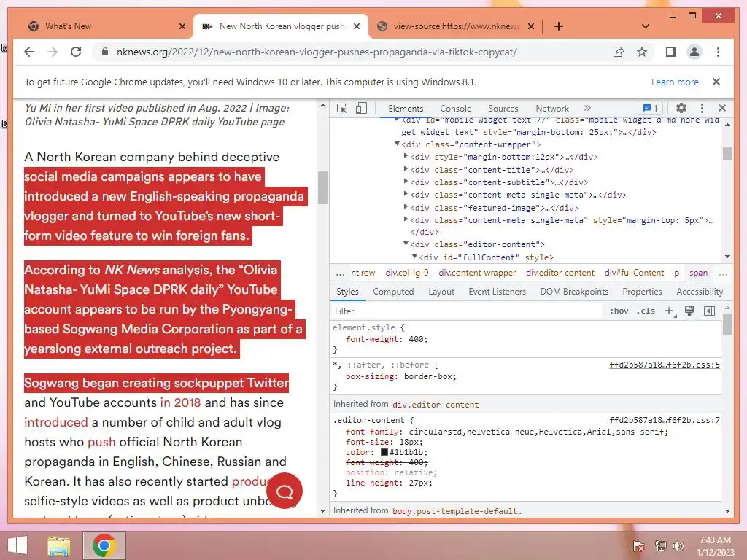
Task: Click Learn more about Chrome updates
Action: pos(675,82)
